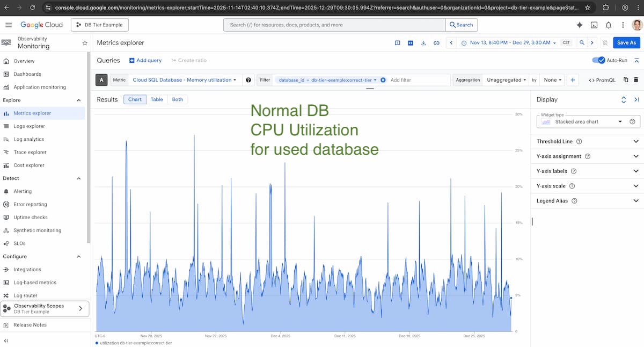The height and width of the screenshot is (347, 644).
Task: Switch results to Table view
Action: pyautogui.click(x=157, y=99)
